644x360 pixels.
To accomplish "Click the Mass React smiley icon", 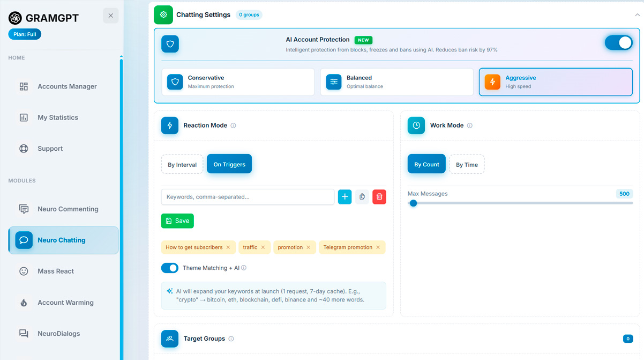I will tap(24, 271).
